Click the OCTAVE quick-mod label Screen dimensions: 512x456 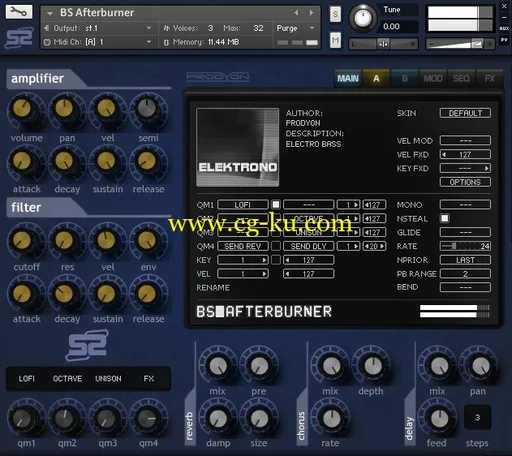pyautogui.click(x=67, y=379)
